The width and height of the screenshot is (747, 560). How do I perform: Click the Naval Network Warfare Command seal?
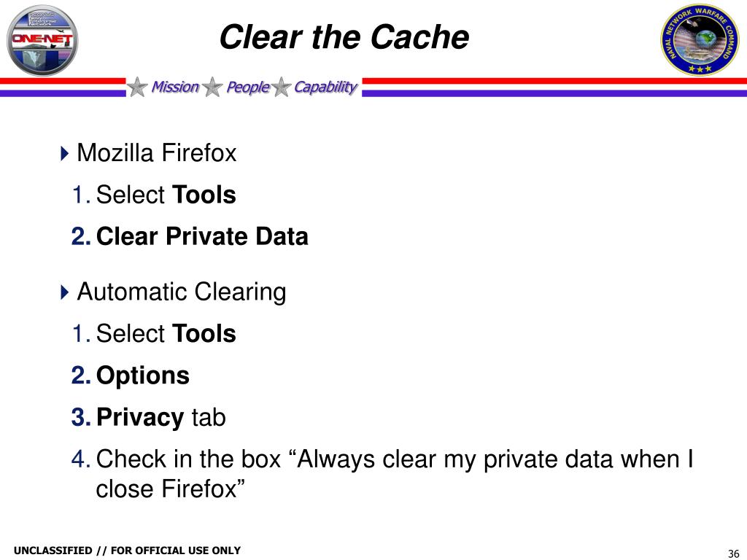[x=700, y=41]
